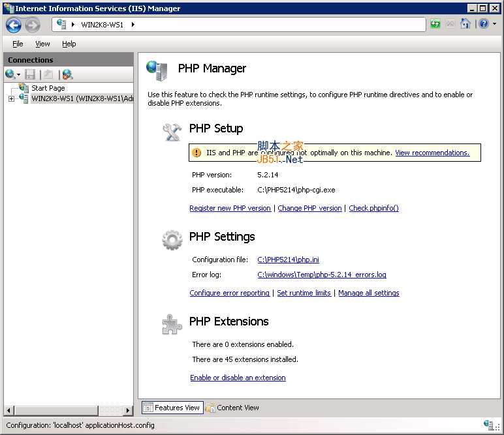This screenshot has width=504, height=435.
Task: Open the View menu
Action: click(x=42, y=44)
